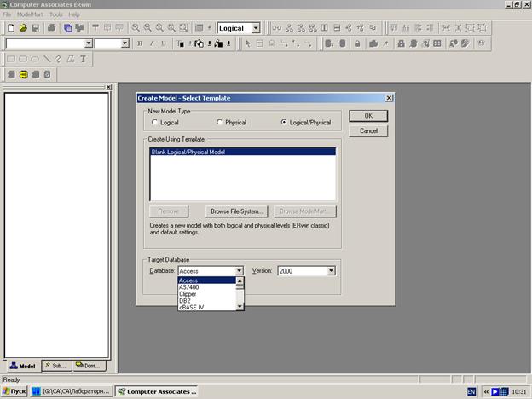This screenshot has height=399, width=532.
Task: Click Browse File System button
Action: [x=236, y=211]
